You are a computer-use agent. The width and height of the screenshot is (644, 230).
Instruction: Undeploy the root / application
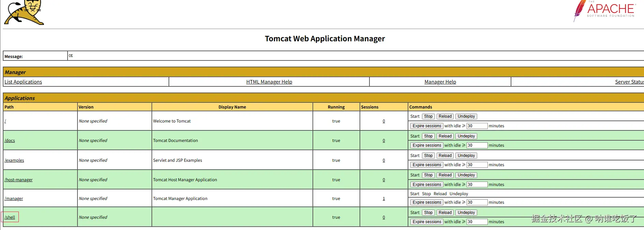point(466,116)
